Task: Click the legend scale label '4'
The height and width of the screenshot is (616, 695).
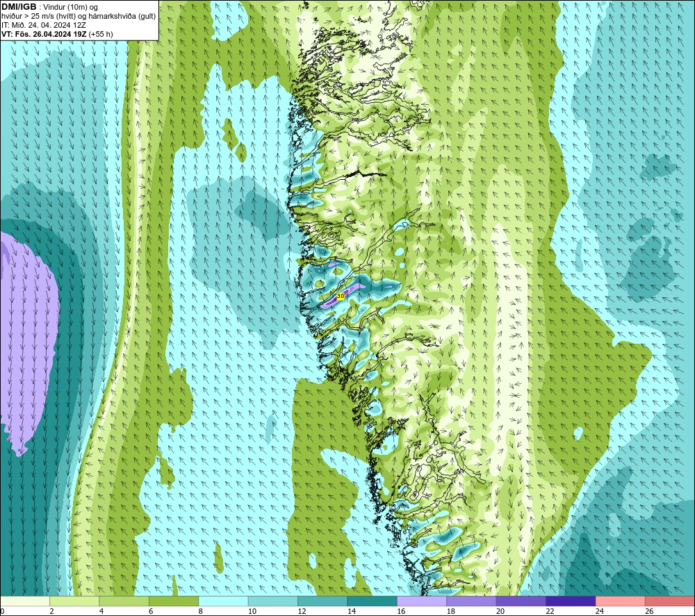Action: 101,611
